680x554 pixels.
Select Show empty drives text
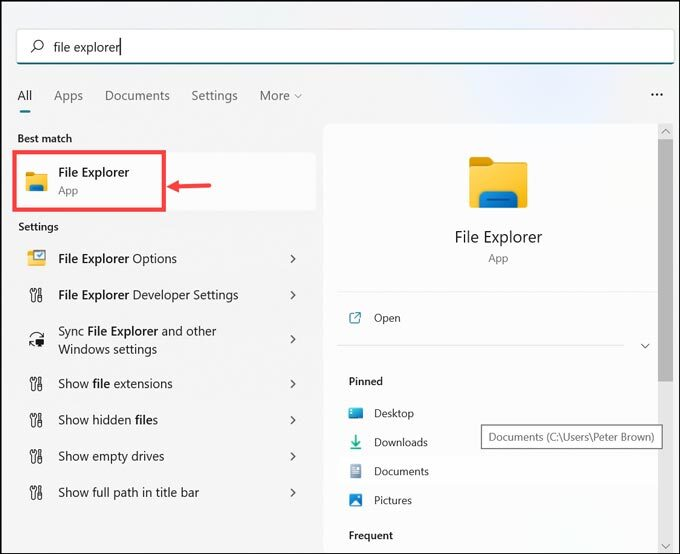click(x=111, y=456)
